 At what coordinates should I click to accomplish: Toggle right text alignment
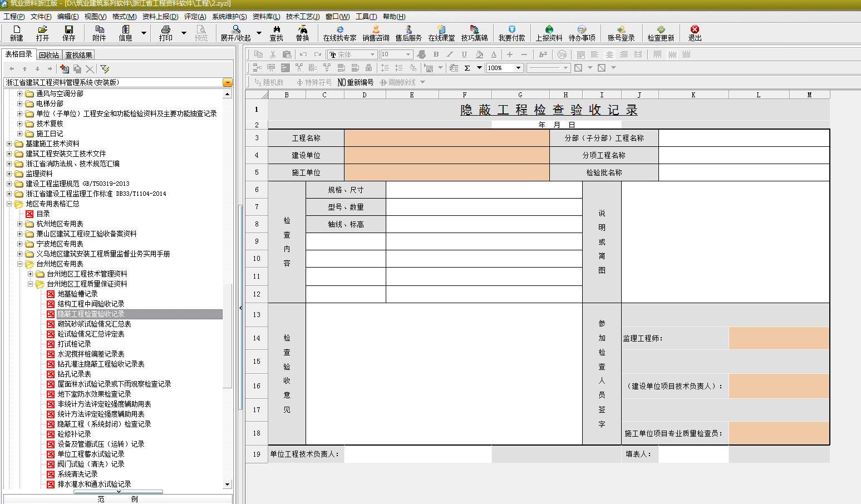[624, 55]
